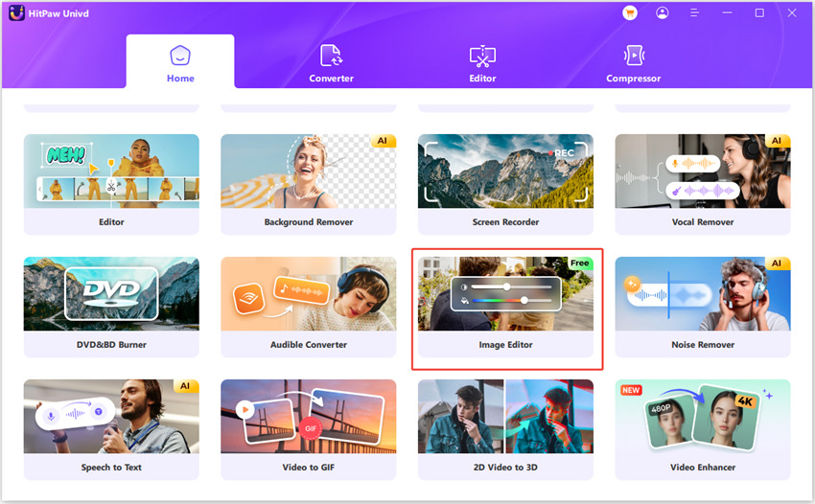Open the Screen Recorder card thumbnail
Screen dimensions: 815x504
tap(505, 171)
